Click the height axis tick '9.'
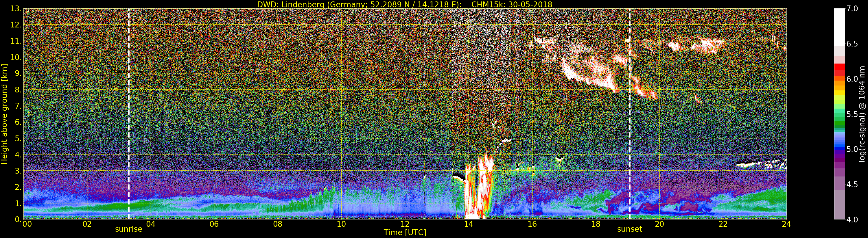The height and width of the screenshot is (238, 868). point(18,73)
